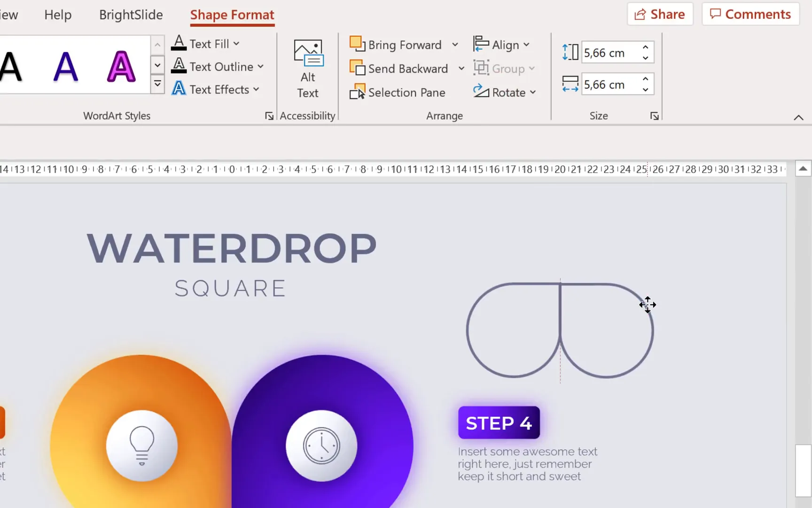
Task: Increase shape height with the up stepper
Action: coord(646,47)
